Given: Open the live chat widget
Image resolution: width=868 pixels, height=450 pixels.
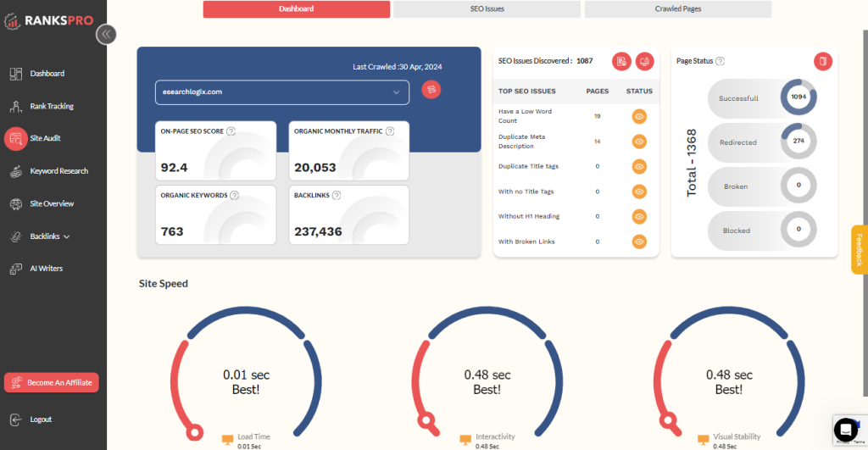Looking at the screenshot, I should pyautogui.click(x=845, y=430).
